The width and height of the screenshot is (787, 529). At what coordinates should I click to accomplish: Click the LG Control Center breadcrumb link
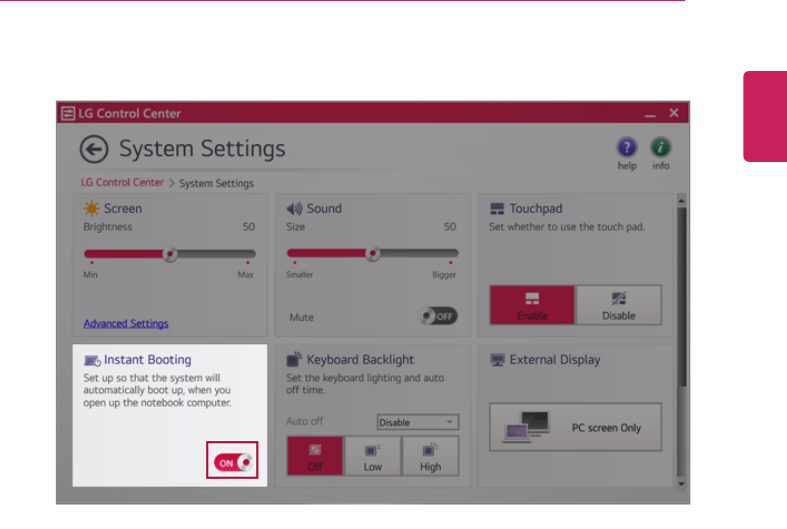coord(122,183)
